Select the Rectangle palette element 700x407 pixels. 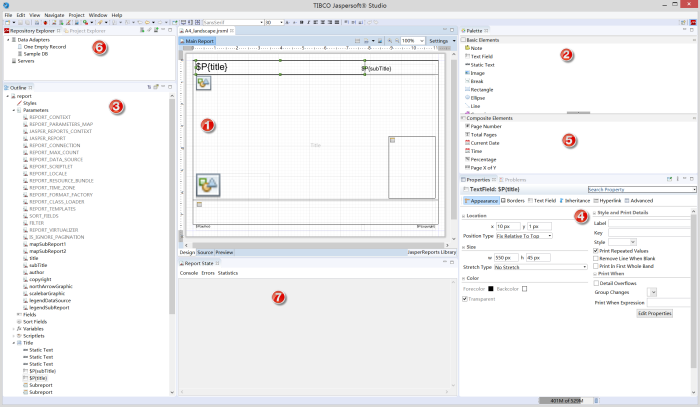[x=482, y=89]
